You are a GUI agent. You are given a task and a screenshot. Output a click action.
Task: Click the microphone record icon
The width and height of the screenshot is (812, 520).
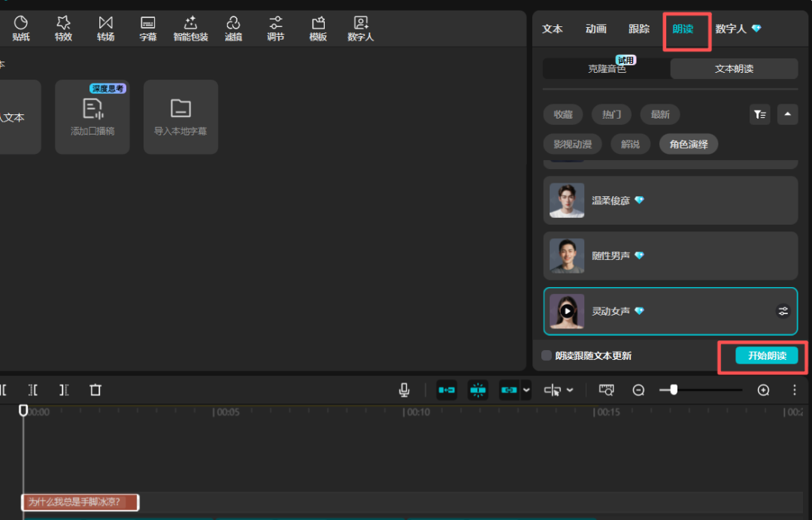[404, 390]
